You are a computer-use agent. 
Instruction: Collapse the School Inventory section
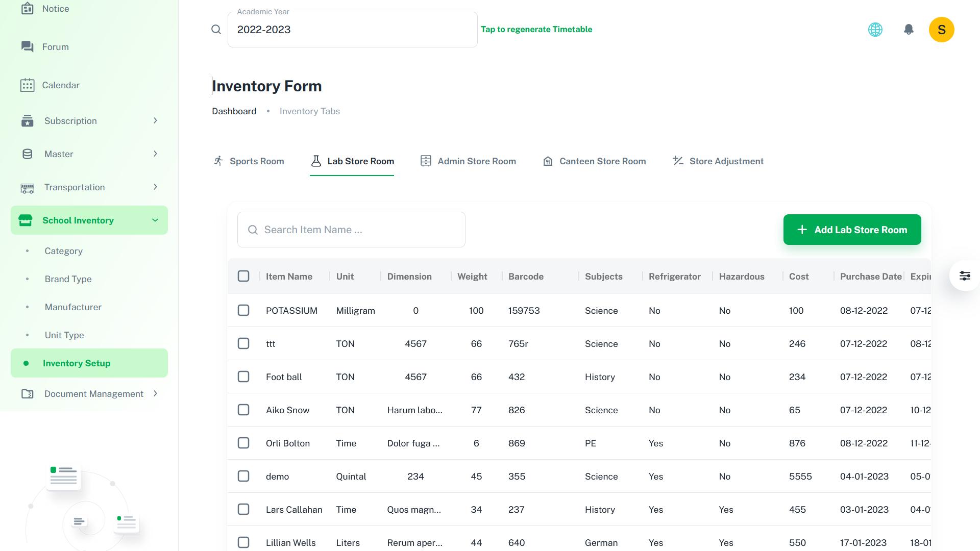155,220
